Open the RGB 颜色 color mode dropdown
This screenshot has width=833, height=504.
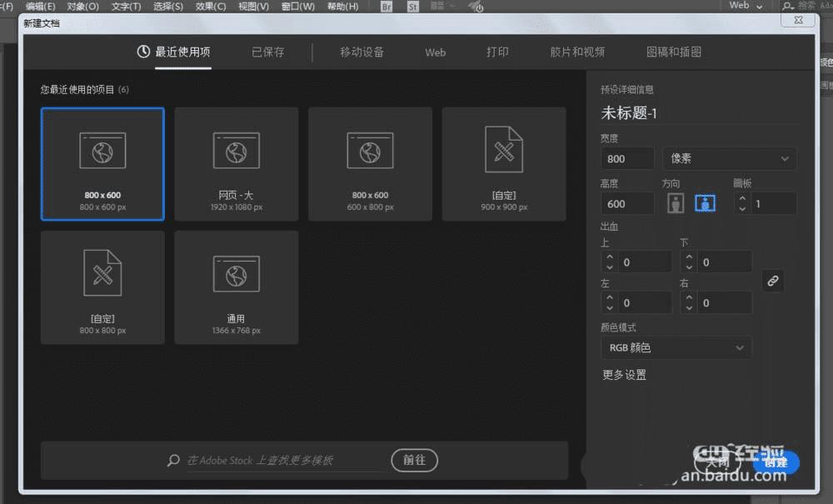[676, 348]
